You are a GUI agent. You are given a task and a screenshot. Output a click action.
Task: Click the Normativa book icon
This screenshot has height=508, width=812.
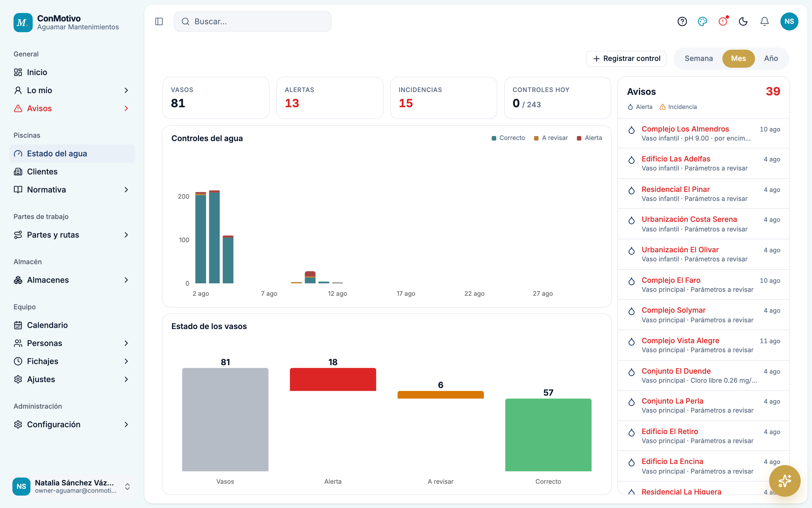tap(18, 190)
